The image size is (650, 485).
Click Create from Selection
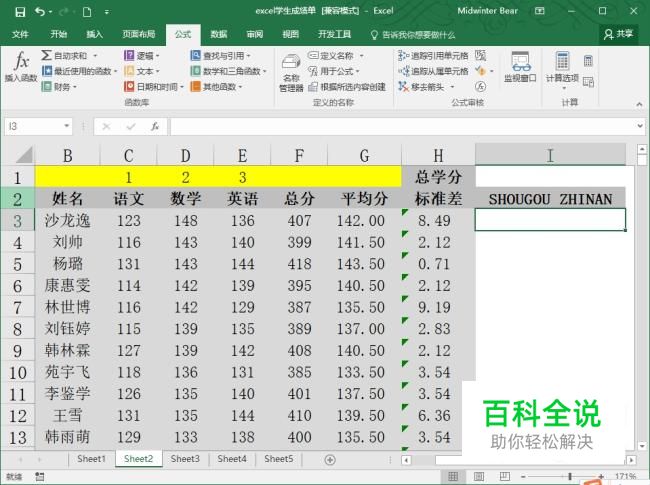click(347, 87)
